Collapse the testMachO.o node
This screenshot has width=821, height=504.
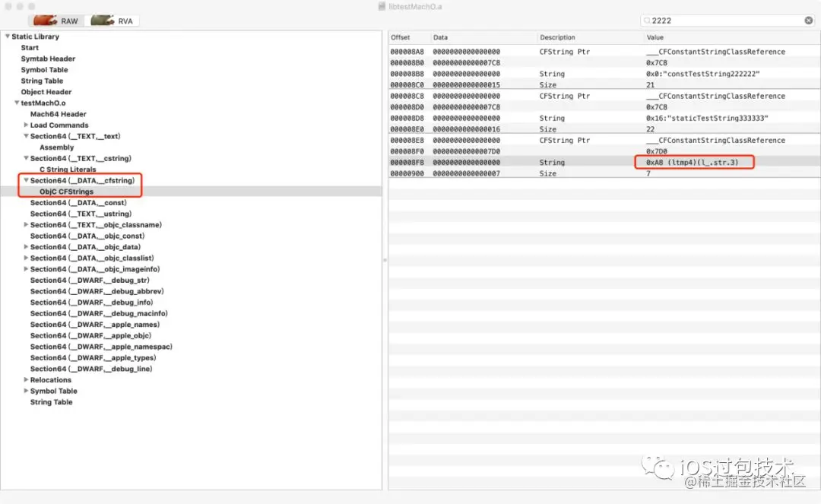pos(17,103)
